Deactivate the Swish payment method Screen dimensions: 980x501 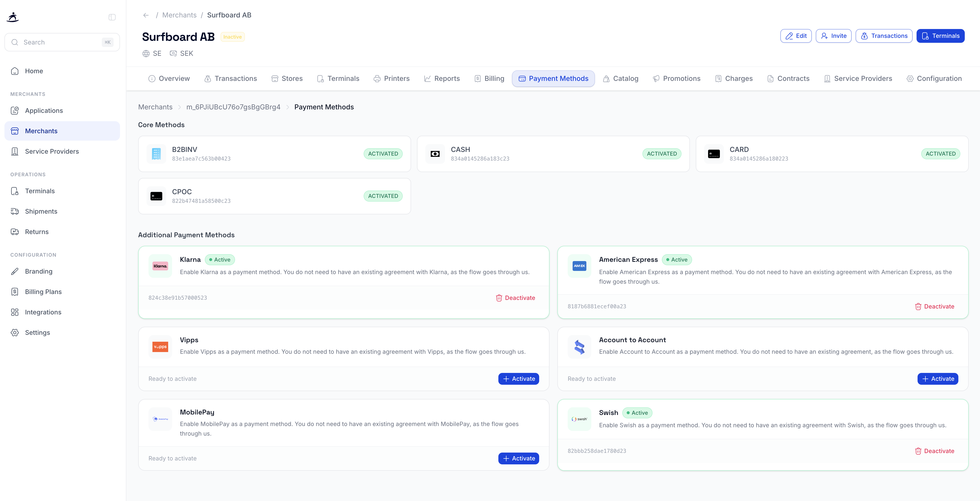tap(935, 451)
